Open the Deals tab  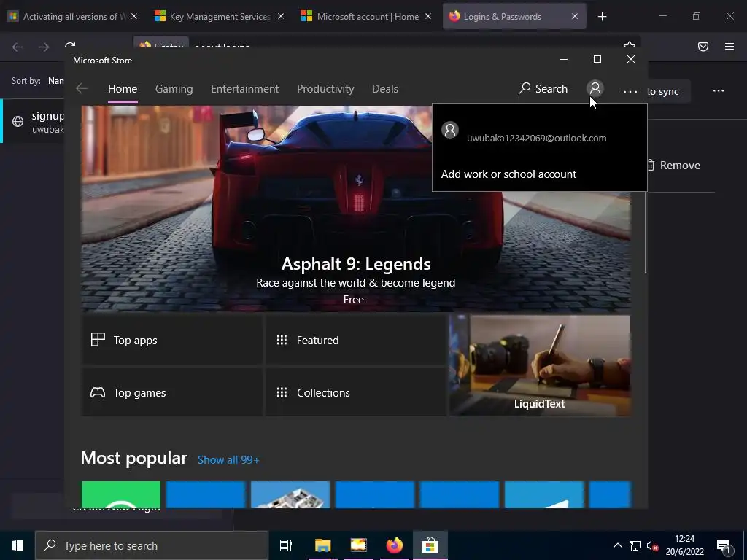(x=385, y=89)
